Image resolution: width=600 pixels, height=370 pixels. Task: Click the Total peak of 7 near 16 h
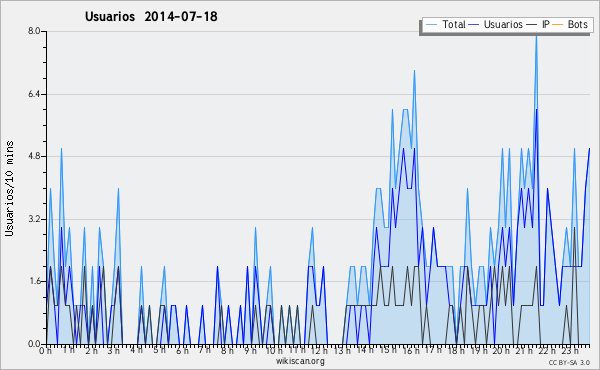414,71
